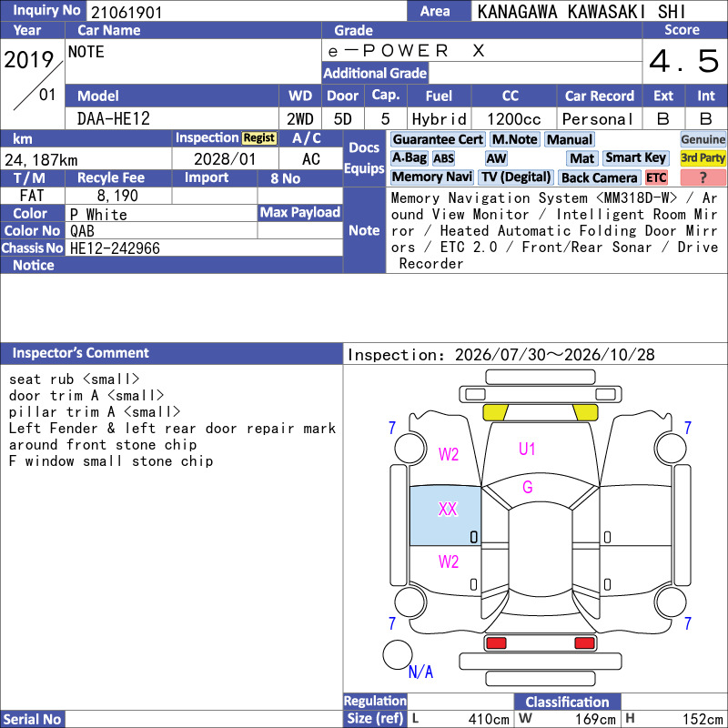Click the Serial No field
This screenshot has height=728, width=728.
click(204, 719)
